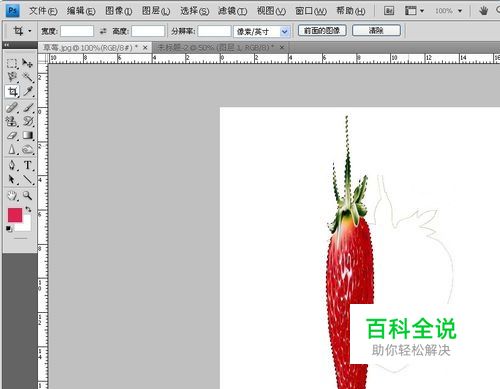The image size is (500, 389).
Task: Open the 文件(F) menu
Action: [x=43, y=11]
